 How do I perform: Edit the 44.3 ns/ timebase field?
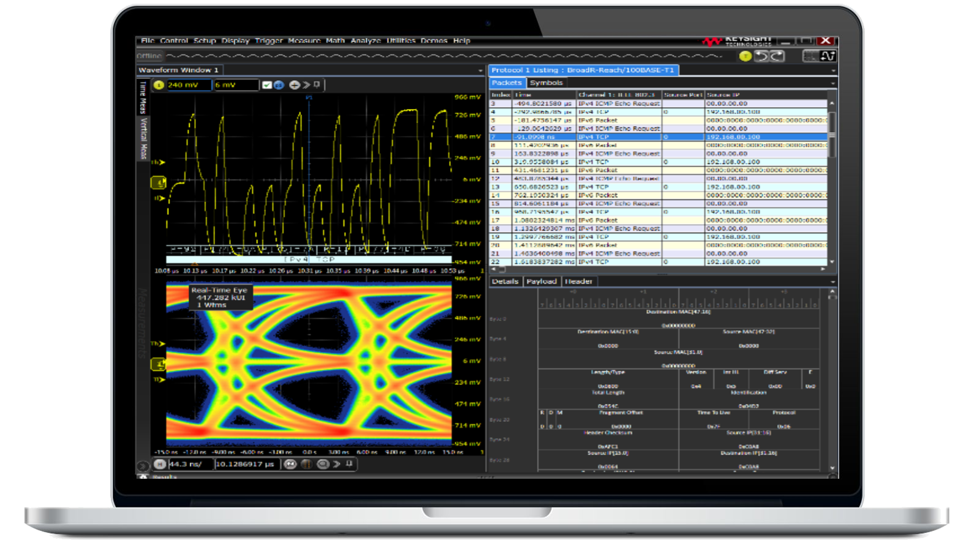pos(190,464)
